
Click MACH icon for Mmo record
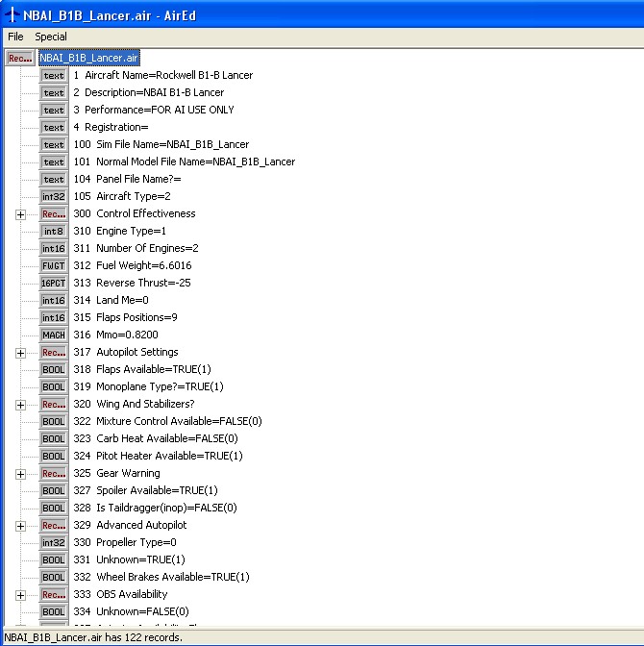coord(54,335)
